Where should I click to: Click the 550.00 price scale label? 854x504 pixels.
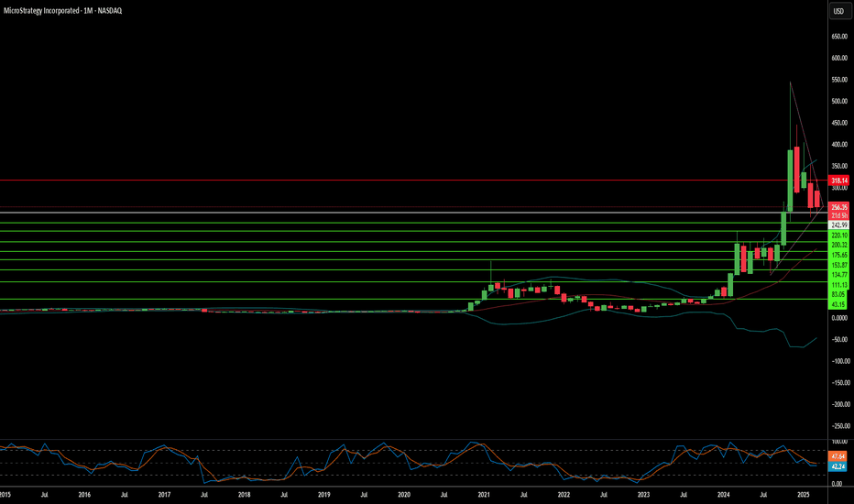coord(839,80)
